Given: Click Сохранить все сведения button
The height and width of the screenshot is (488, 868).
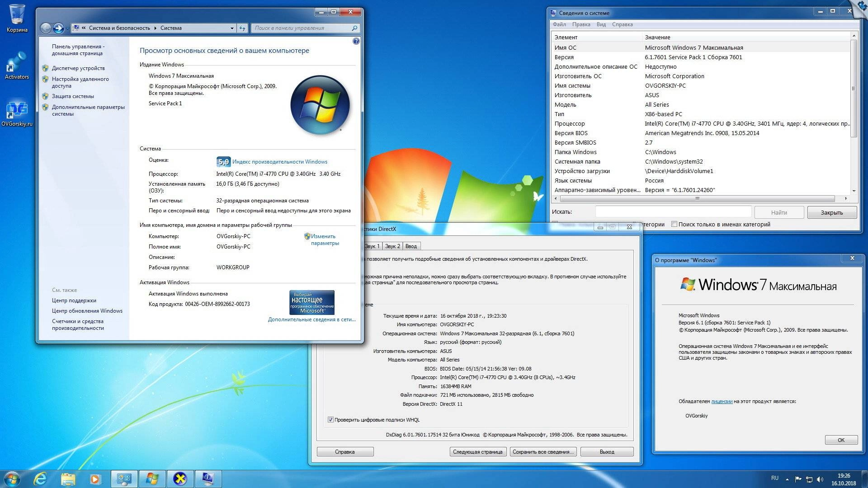Looking at the screenshot, I should pyautogui.click(x=543, y=452).
